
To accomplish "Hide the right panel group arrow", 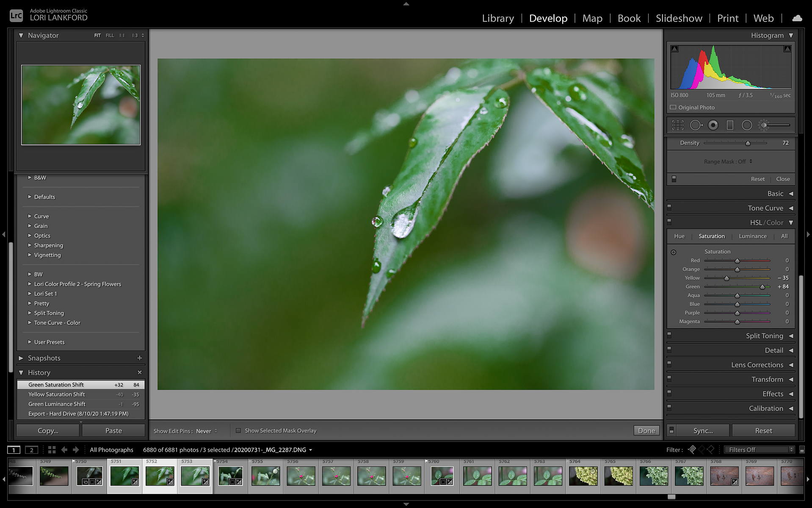I will [x=808, y=234].
